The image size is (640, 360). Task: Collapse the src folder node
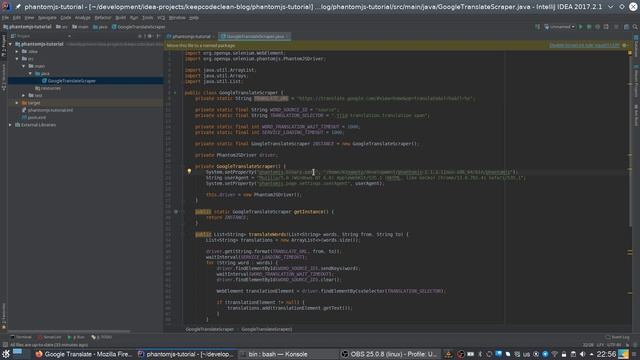coord(17,59)
